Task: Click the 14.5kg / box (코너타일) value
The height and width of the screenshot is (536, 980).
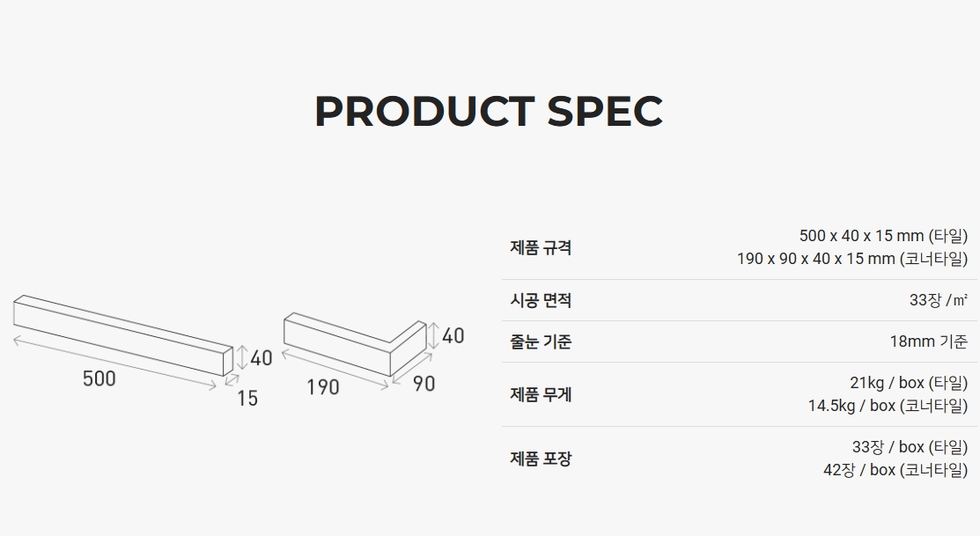Action: (888, 406)
